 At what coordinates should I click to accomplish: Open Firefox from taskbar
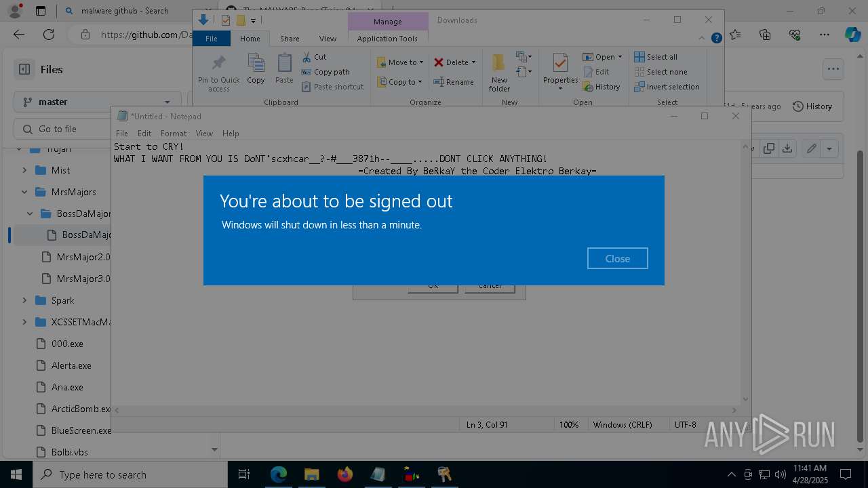click(x=344, y=474)
